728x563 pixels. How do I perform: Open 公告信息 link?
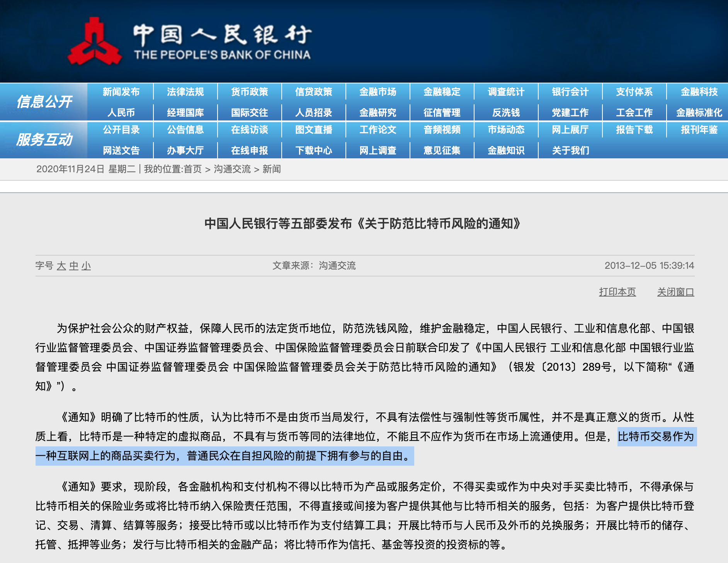pos(185,130)
